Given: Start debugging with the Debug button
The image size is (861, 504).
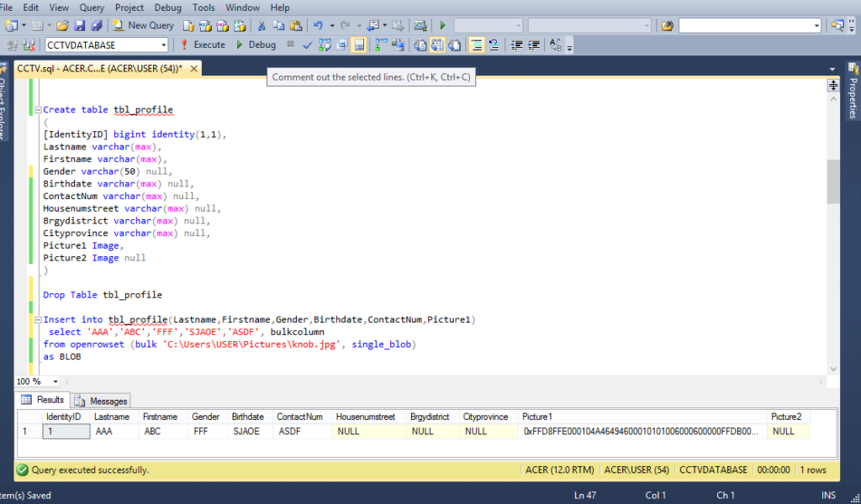Looking at the screenshot, I should pos(256,45).
